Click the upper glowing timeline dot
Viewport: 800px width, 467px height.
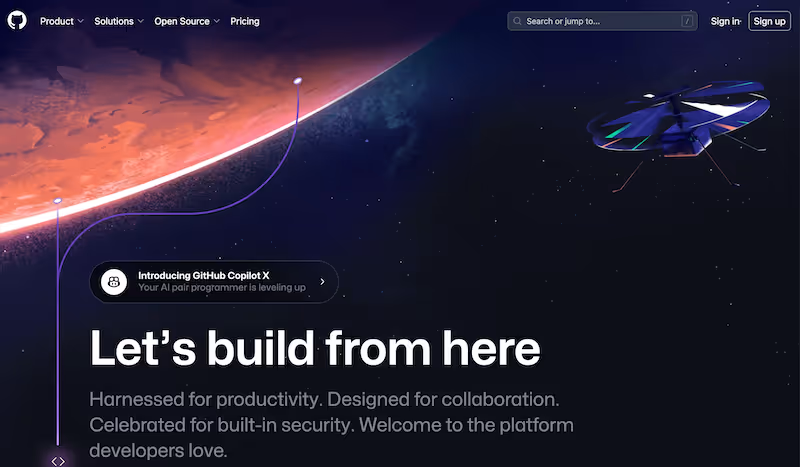pos(298,81)
